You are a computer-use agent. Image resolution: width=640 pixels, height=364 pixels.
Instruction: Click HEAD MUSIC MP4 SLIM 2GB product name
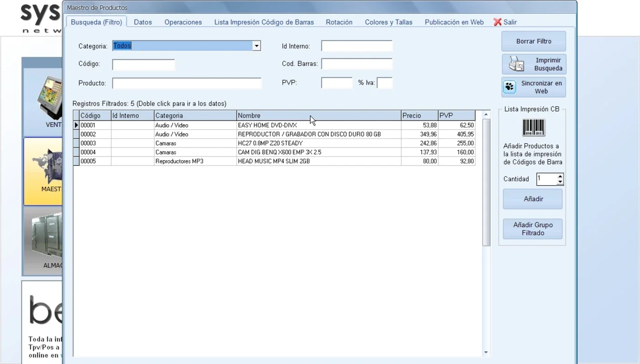pos(274,161)
